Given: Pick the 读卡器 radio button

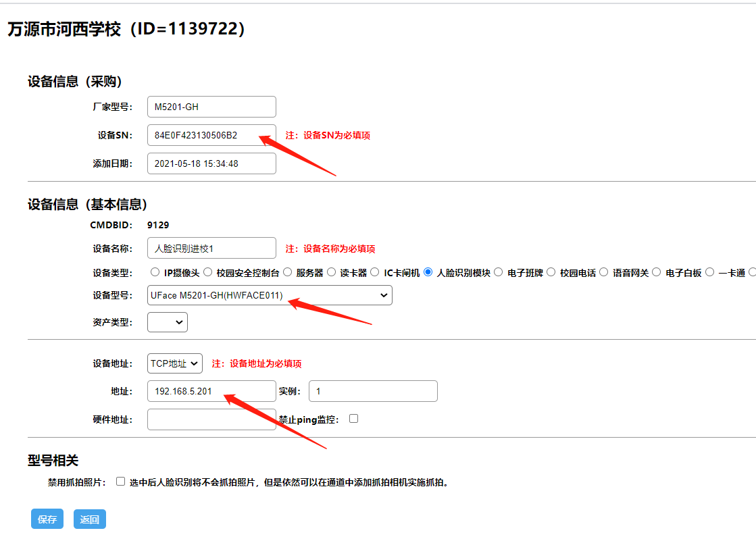Looking at the screenshot, I should click(331, 272).
